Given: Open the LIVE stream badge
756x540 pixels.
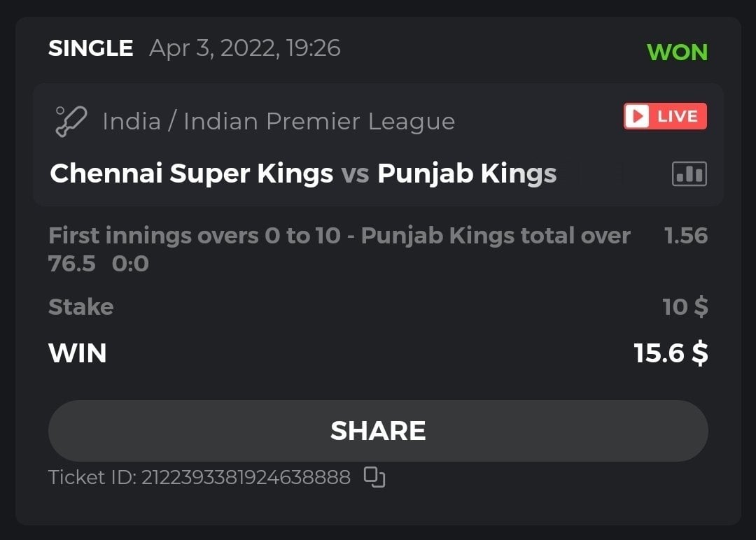Looking at the screenshot, I should 665,116.
